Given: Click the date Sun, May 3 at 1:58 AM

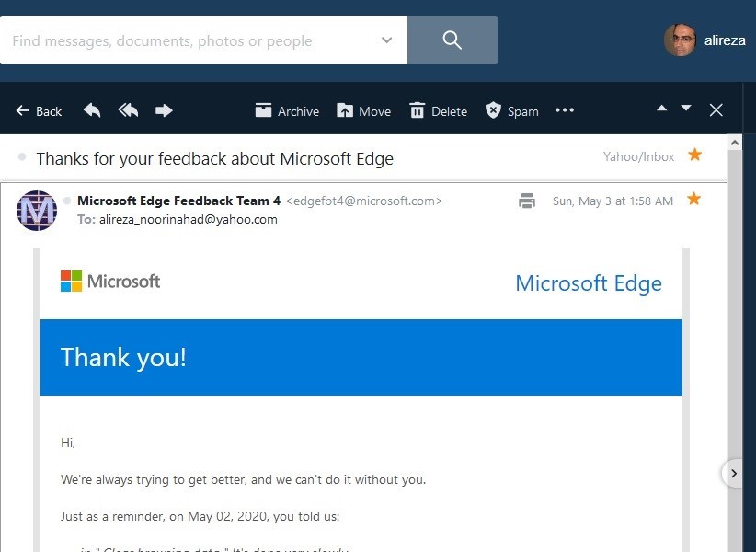Looking at the screenshot, I should point(613,201).
